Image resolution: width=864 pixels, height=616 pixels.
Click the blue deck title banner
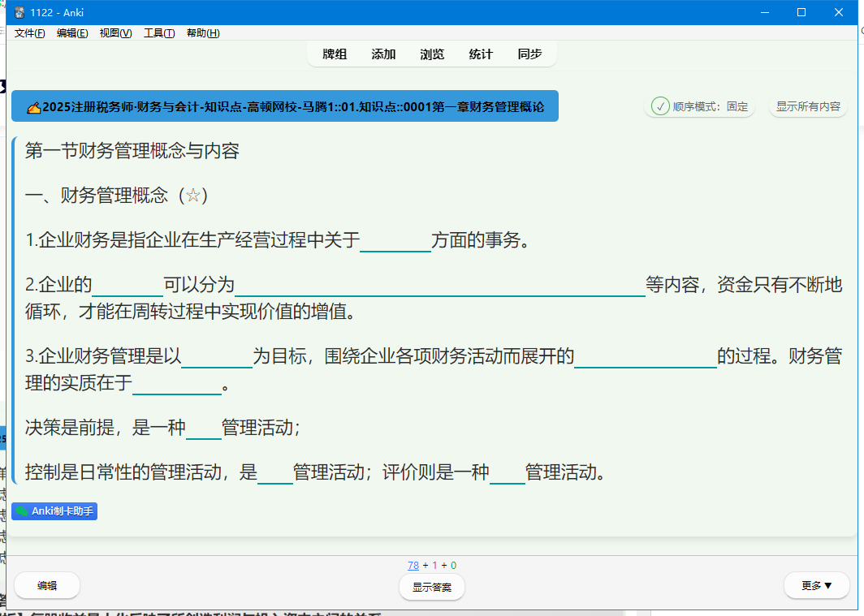(285, 106)
